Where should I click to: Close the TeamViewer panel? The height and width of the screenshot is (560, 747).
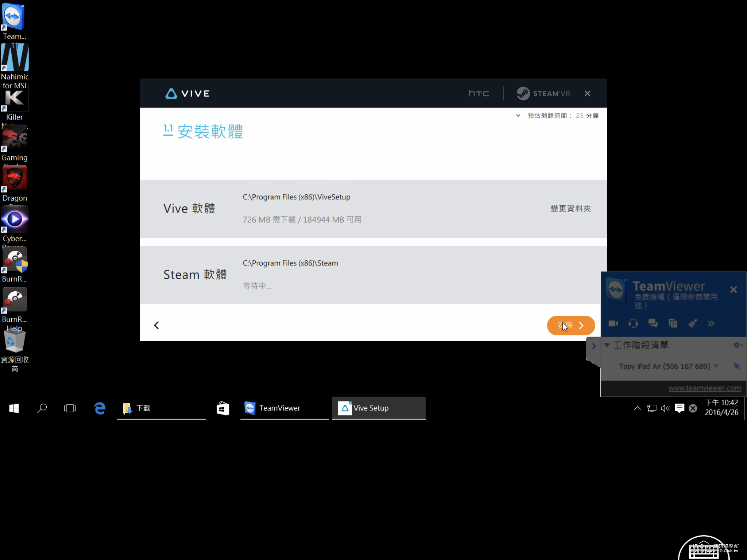tap(734, 289)
